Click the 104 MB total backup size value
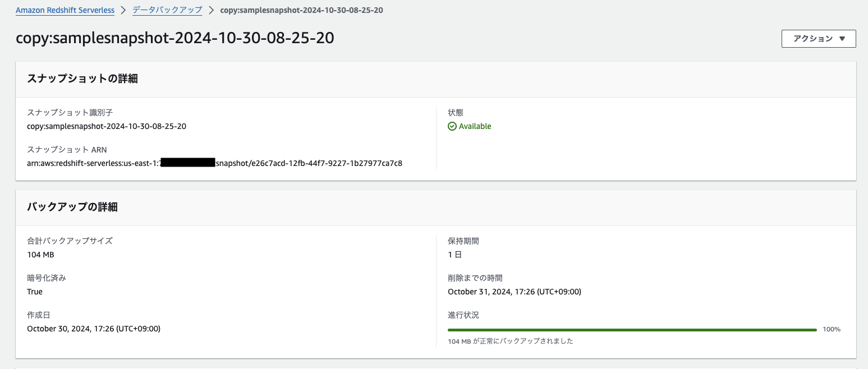This screenshot has width=868, height=369. 40,255
